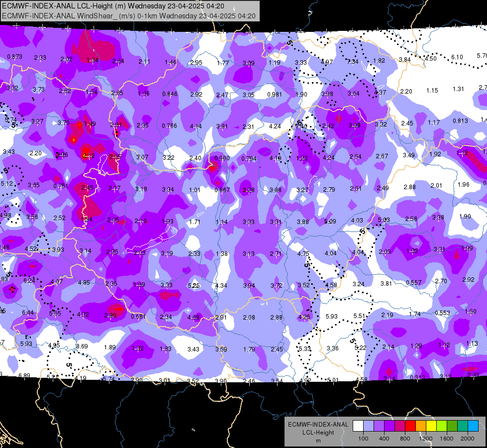Viewport: 487px width, 448px height.
Task: Click the wind shear value "0.557"
Action: tap(414, 283)
